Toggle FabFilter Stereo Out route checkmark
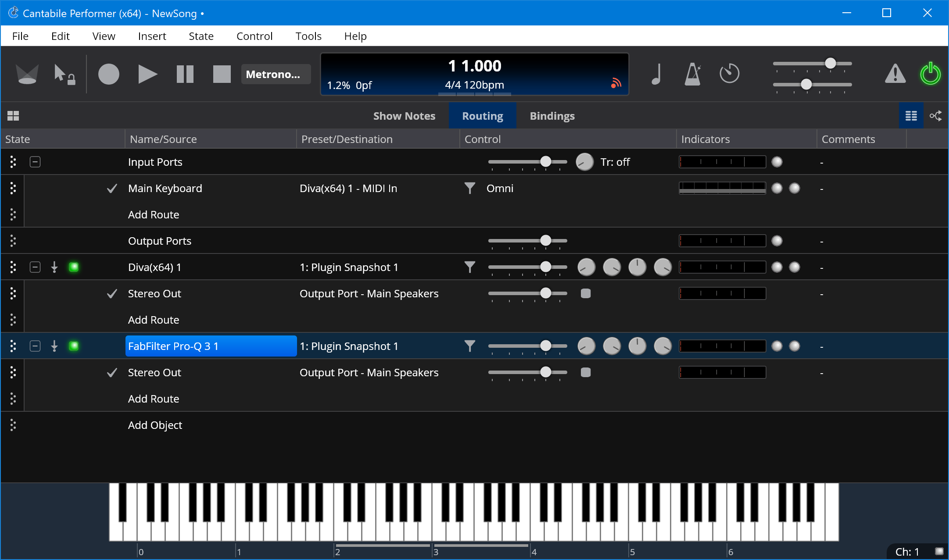Image resolution: width=949 pixels, height=560 pixels. 112,372
